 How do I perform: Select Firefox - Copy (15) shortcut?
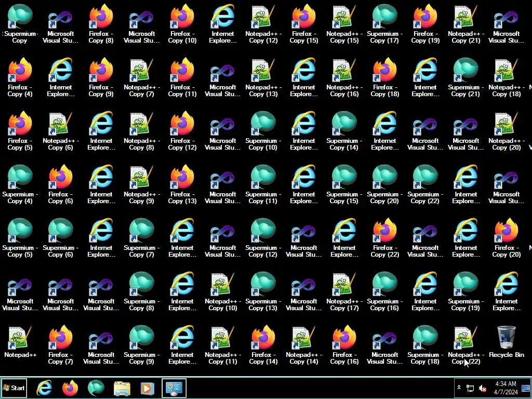pyautogui.click(x=303, y=24)
